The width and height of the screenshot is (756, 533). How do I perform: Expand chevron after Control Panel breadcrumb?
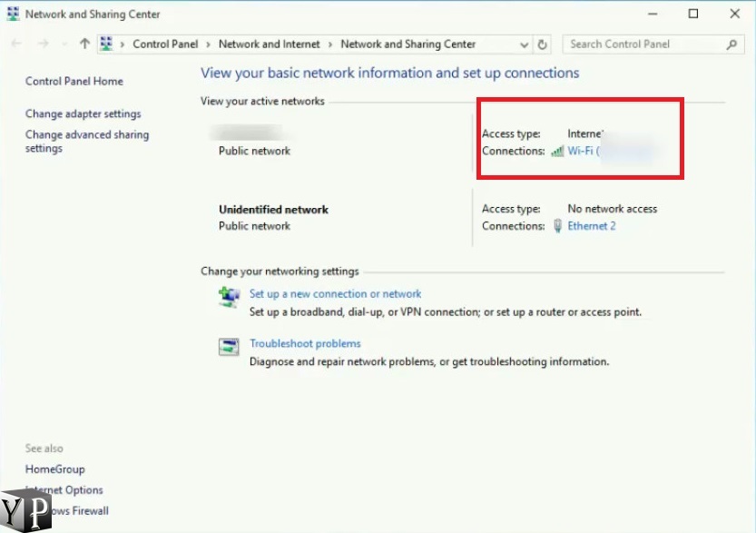[x=209, y=44]
